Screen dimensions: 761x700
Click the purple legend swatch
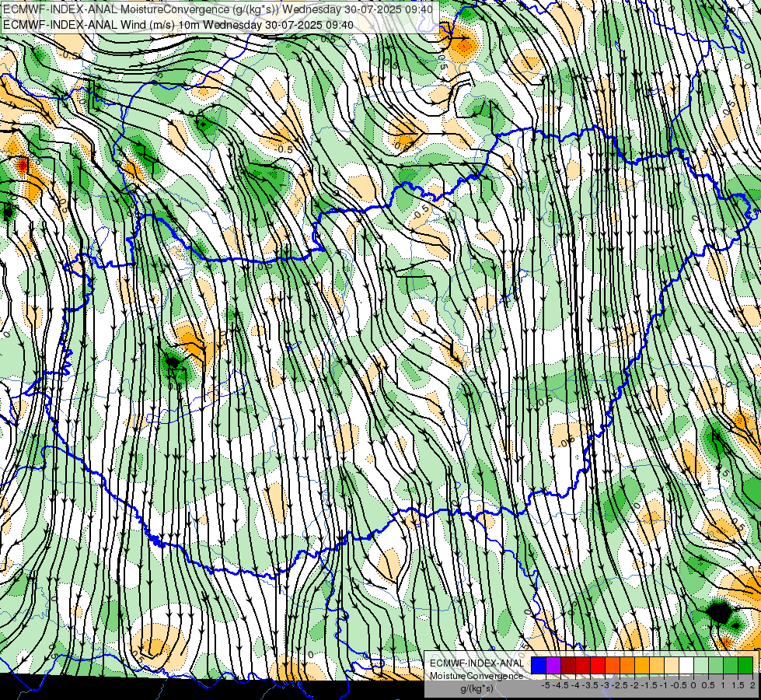pos(553,665)
